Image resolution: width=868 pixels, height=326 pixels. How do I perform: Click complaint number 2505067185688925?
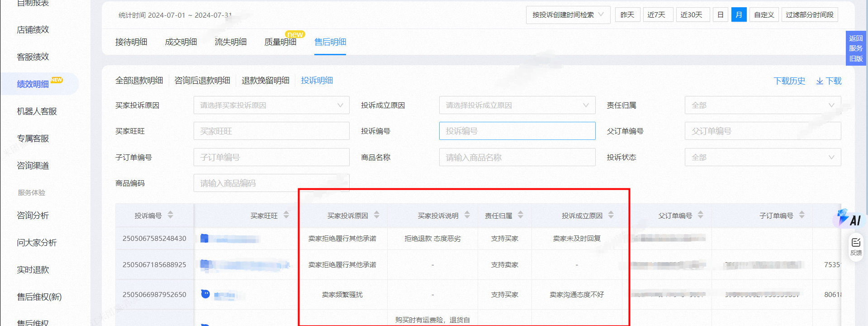coord(154,264)
